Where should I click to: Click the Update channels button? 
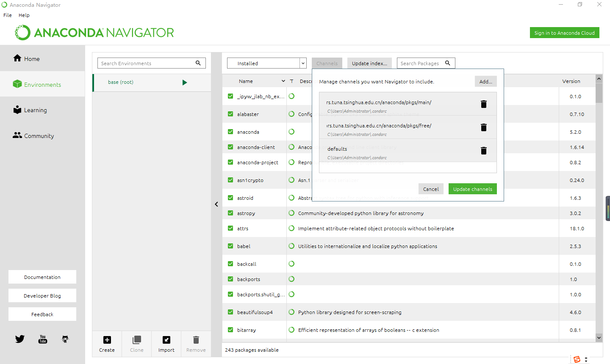(473, 189)
